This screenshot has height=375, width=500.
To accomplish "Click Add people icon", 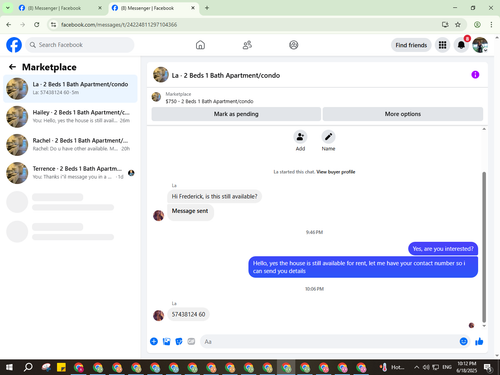I will (x=300, y=137).
